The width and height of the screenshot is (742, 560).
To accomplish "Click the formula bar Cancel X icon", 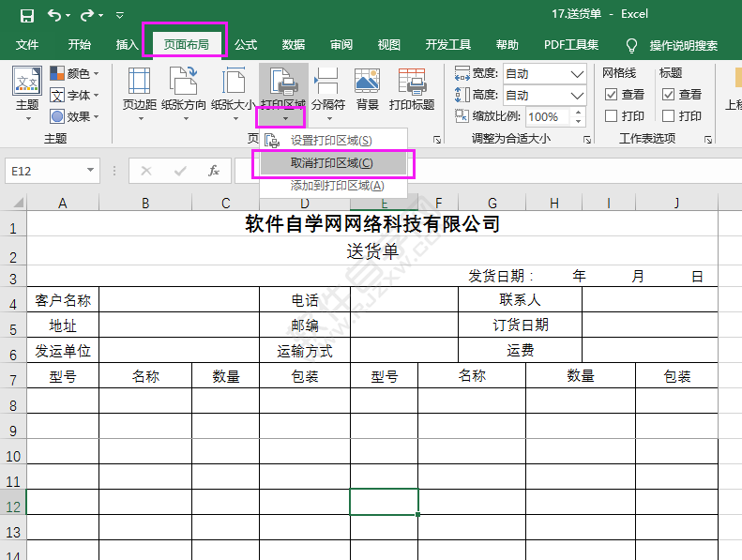I will [x=146, y=171].
